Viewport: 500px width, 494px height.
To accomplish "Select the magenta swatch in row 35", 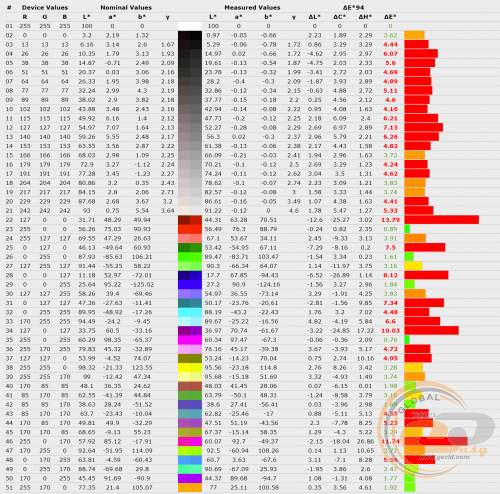I will coord(190,340).
